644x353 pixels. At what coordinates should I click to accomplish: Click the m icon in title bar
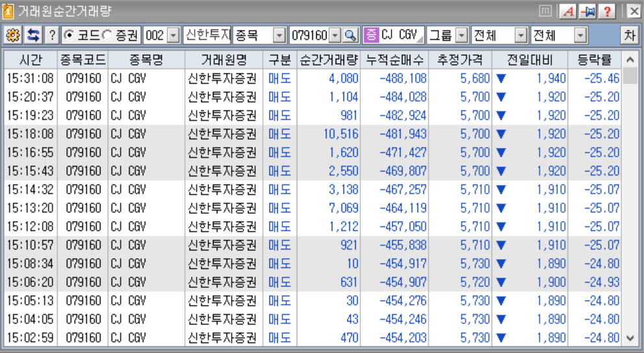[545, 11]
